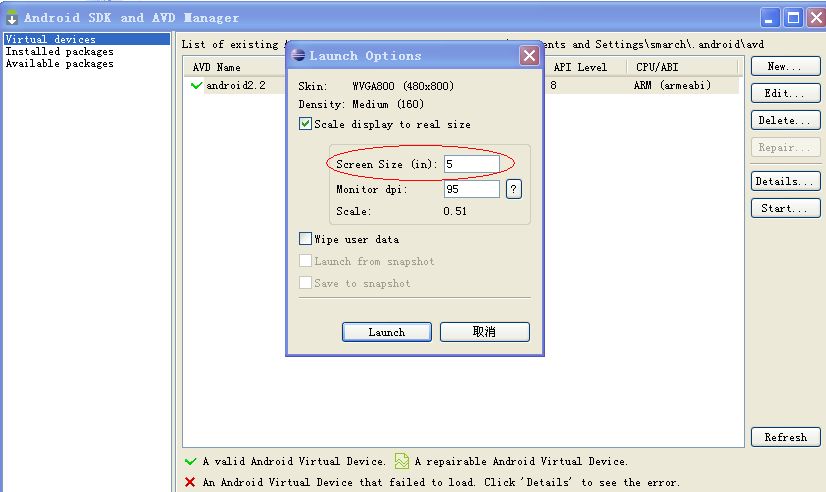
Task: Click the Save to snapshot checkbox
Action: pos(306,282)
